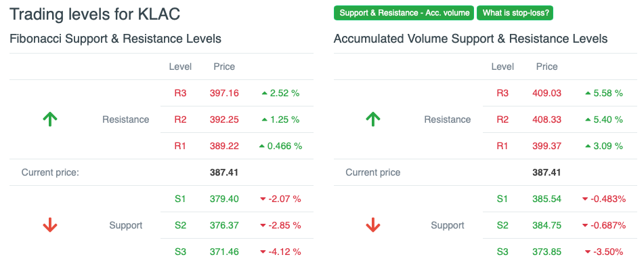Screen dimensions: 644x276
Task: Click the red down arrow in the Fibonacci table
Action: tap(49, 225)
